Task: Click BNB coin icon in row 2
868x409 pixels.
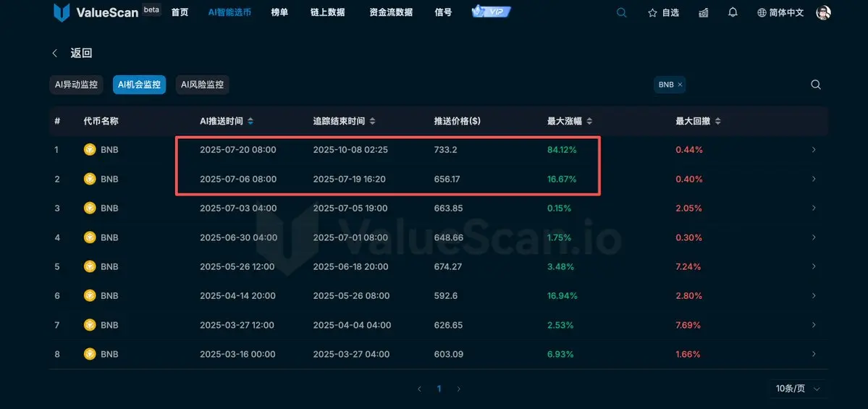Action: pos(89,179)
